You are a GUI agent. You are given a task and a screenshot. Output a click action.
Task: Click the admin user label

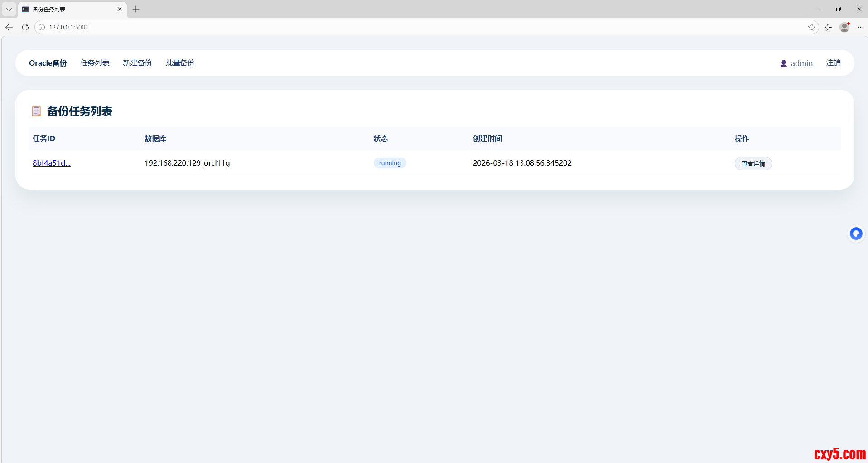click(x=801, y=63)
